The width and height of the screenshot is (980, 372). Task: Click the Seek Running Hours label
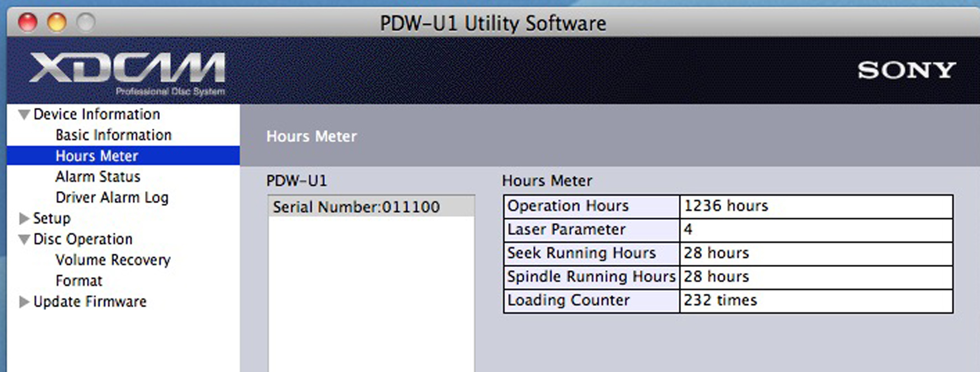coord(592,254)
